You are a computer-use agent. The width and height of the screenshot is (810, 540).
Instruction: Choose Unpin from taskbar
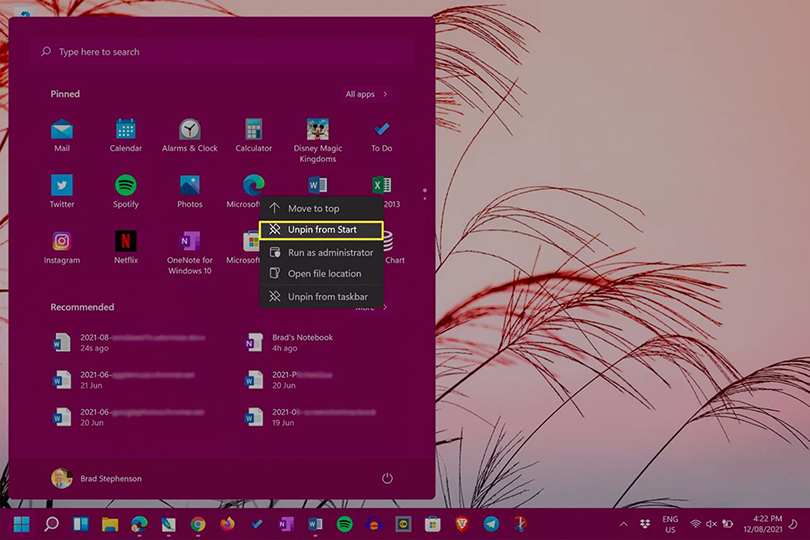tap(321, 297)
